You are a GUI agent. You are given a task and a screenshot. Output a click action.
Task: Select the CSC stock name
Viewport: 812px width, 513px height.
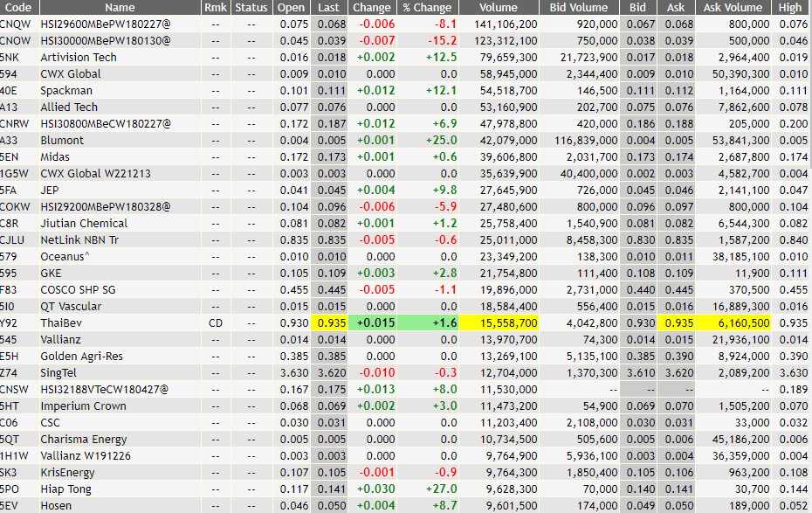coord(51,422)
